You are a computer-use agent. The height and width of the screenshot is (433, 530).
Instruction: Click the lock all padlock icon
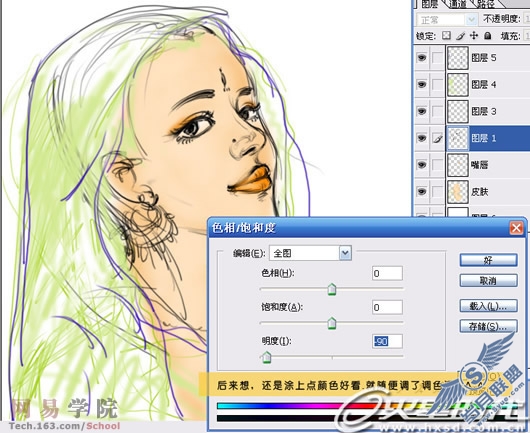tap(487, 35)
